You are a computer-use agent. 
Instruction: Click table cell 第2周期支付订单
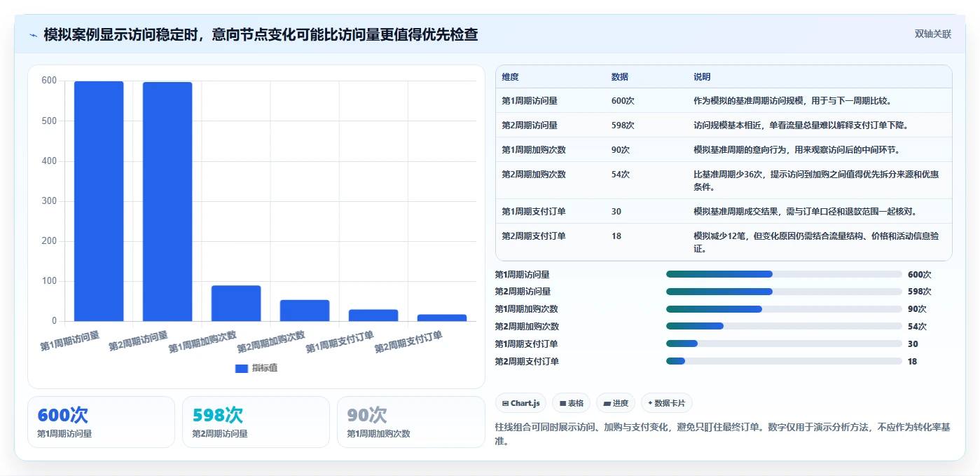coord(534,236)
